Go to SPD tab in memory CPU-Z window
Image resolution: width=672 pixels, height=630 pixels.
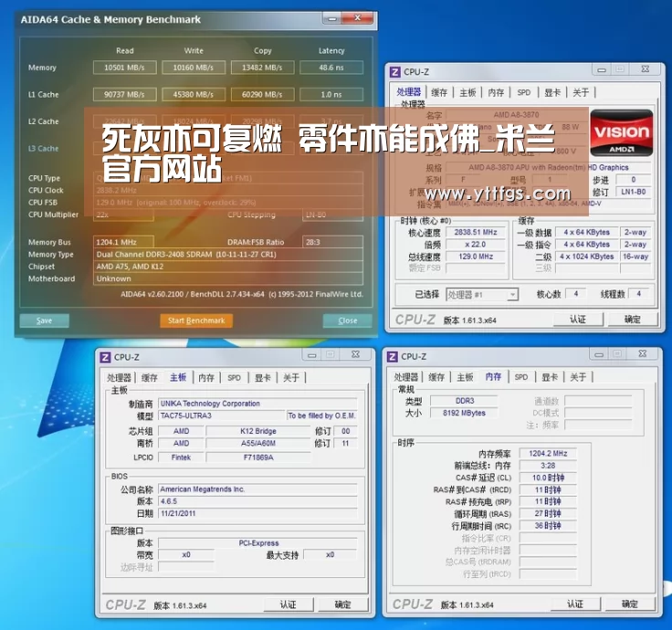point(521,377)
